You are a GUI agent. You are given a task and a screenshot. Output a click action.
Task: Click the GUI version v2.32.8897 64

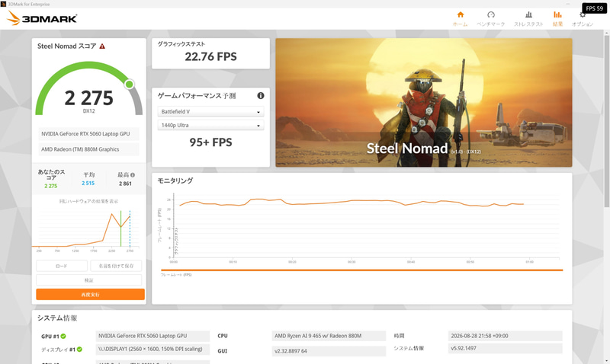tap(329, 351)
